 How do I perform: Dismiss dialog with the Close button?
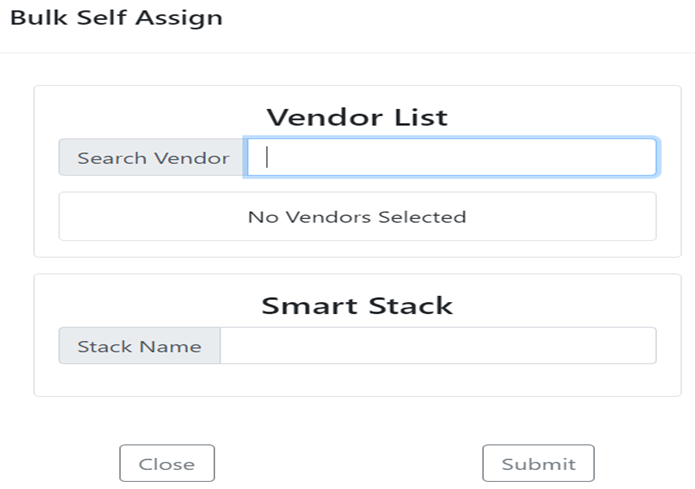[167, 463]
